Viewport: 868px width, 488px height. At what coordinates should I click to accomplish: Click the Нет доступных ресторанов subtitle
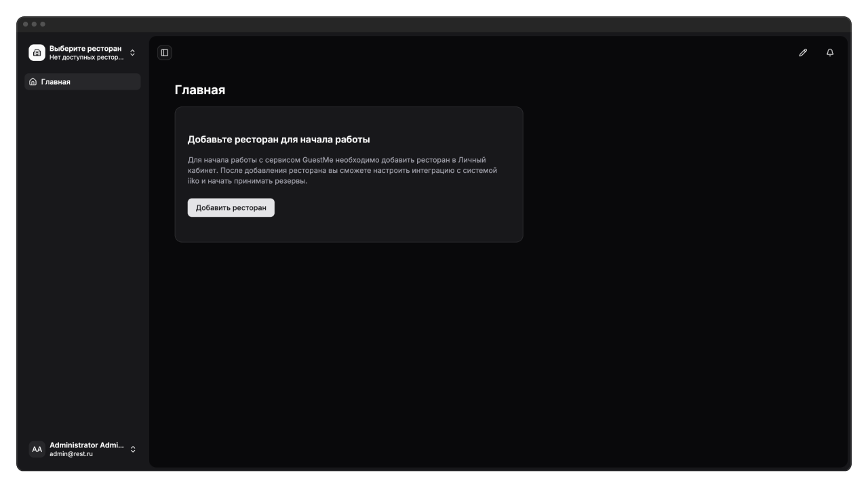pyautogui.click(x=87, y=58)
